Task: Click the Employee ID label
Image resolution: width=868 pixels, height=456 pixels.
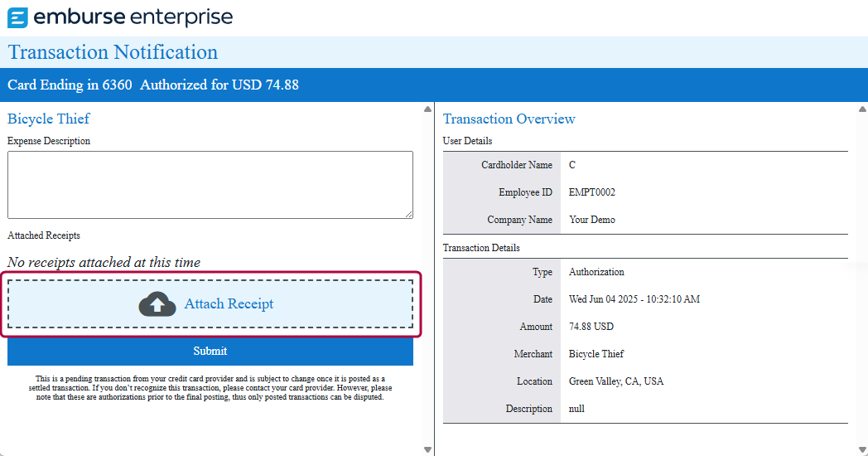Action: pyautogui.click(x=525, y=192)
